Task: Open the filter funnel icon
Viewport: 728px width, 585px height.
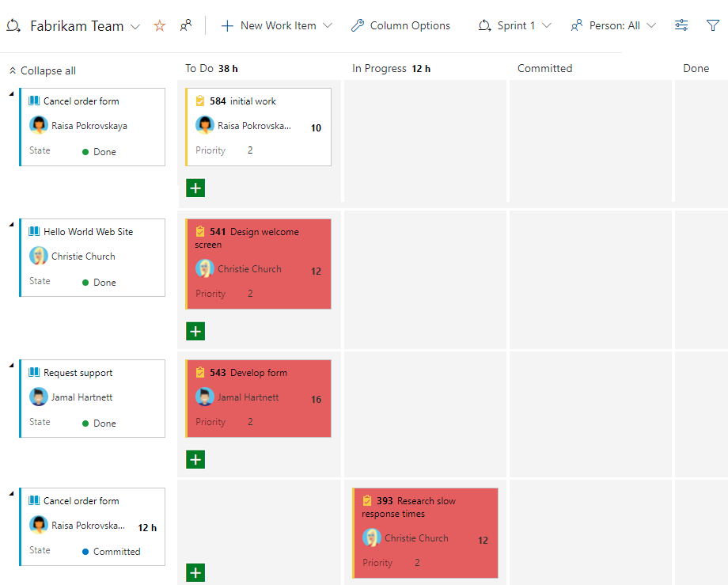Action: pos(713,25)
